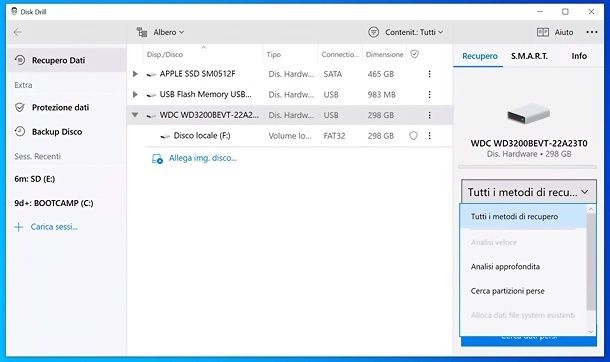
Task: Click the Backup Disco clock icon
Action: pyautogui.click(x=20, y=131)
